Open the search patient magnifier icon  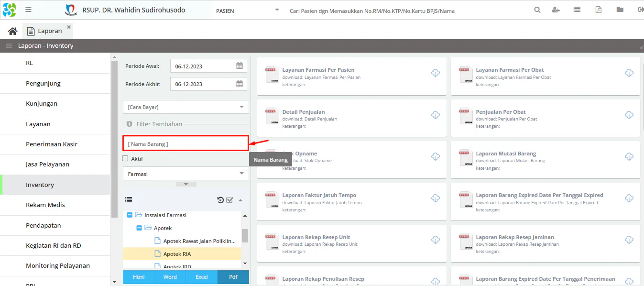tap(537, 10)
